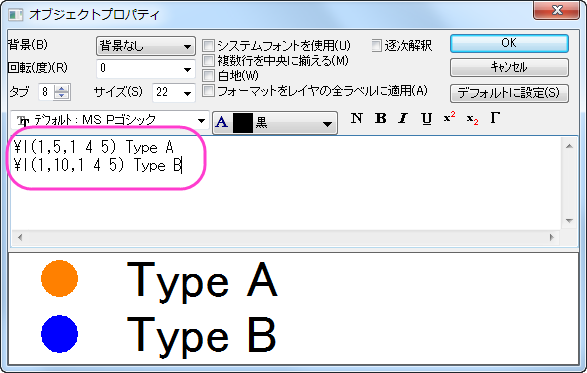Check フォーマットをレイヤの全ラベルに適用(A)
This screenshot has height=373, width=587.
[209, 91]
